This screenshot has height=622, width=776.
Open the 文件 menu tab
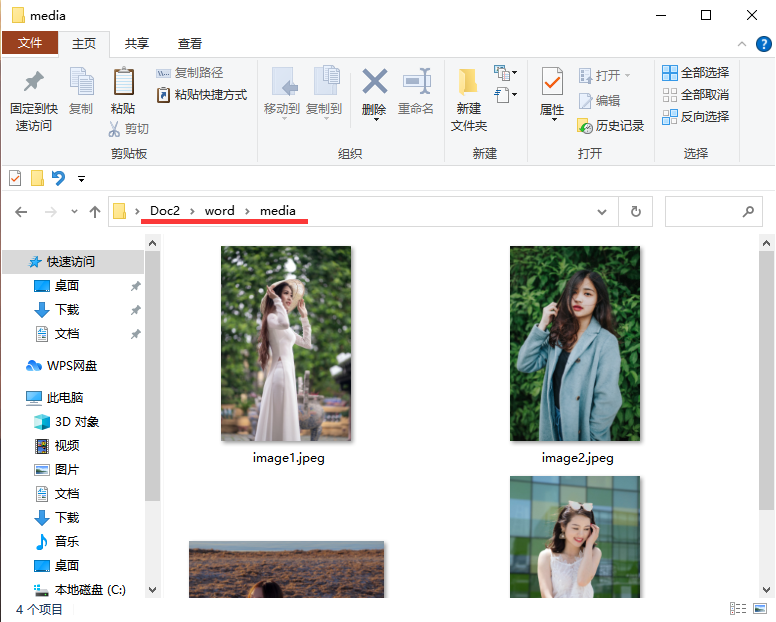pyautogui.click(x=30, y=43)
